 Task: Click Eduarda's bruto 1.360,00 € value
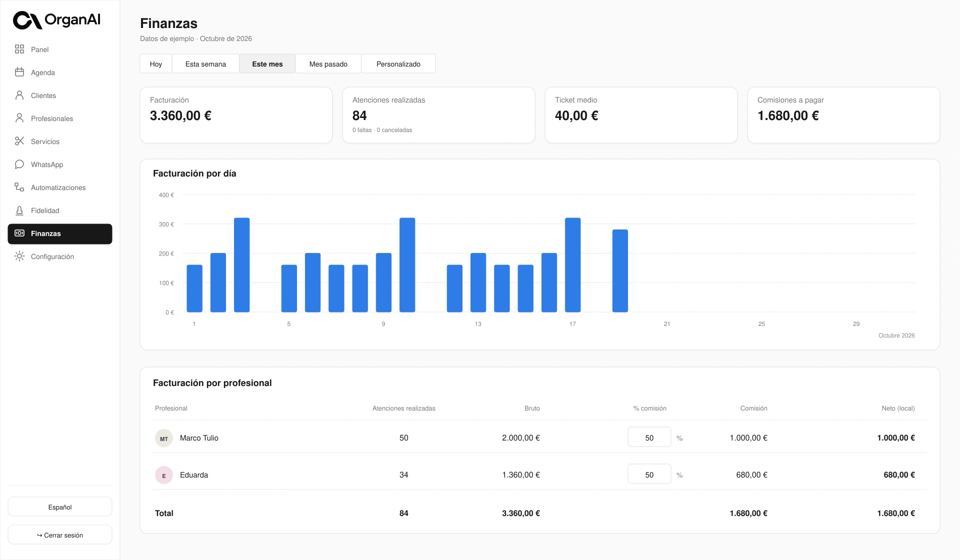tap(521, 475)
